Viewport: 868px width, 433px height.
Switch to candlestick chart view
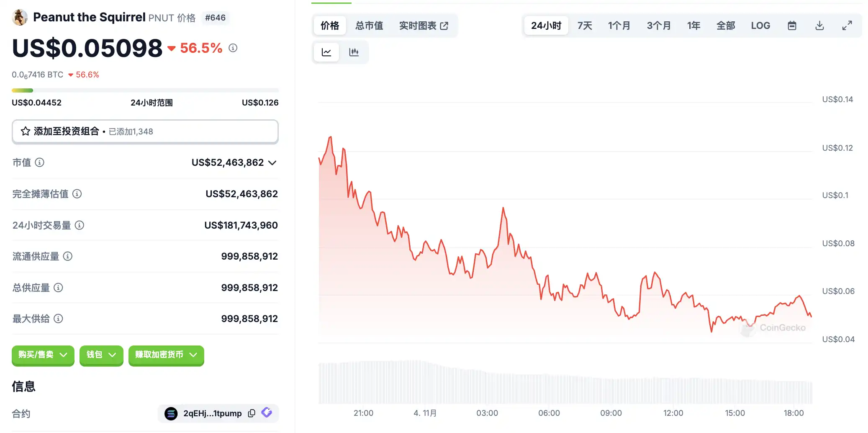[x=354, y=52]
